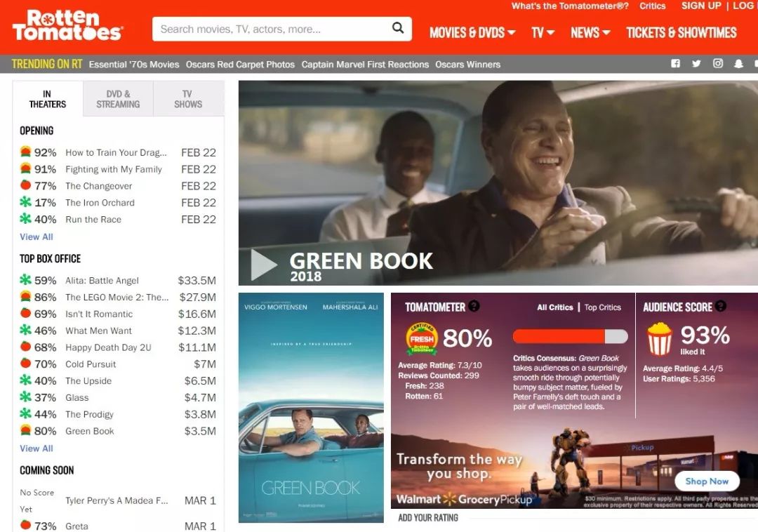The height and width of the screenshot is (532, 758).
Task: Click the 80% Tomatometer score
Action: [467, 338]
